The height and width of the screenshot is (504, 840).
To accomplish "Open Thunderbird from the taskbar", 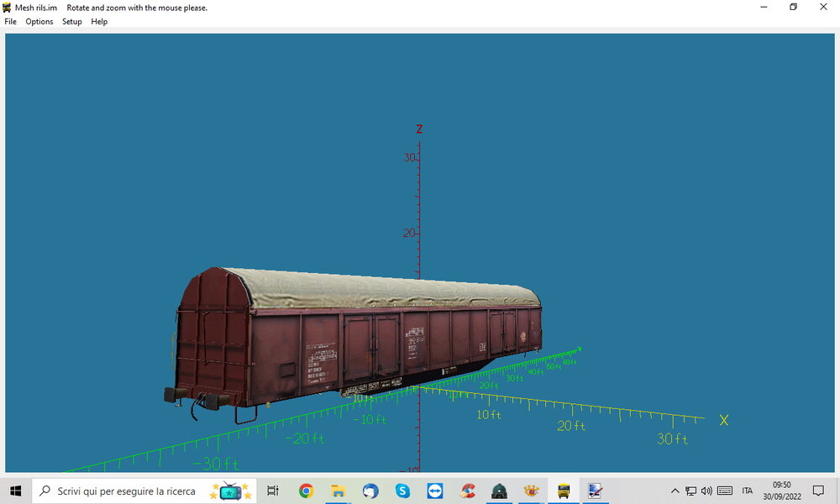I will [x=370, y=491].
